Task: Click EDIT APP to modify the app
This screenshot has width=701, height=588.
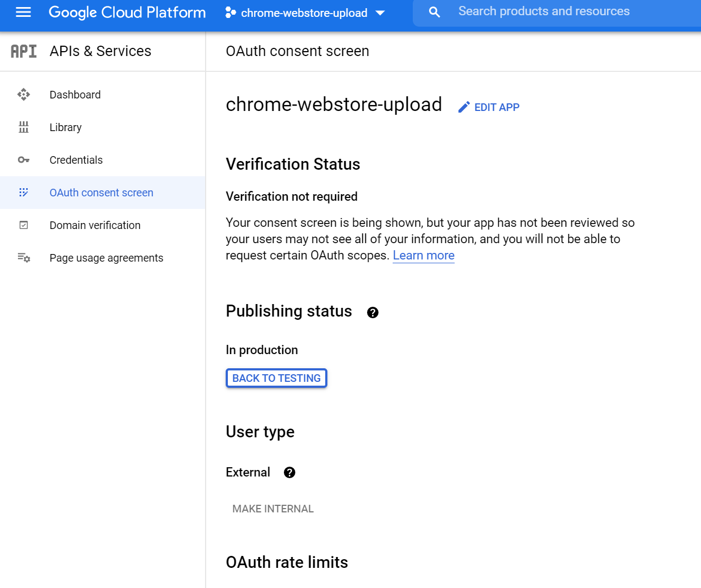Action: 497,107
